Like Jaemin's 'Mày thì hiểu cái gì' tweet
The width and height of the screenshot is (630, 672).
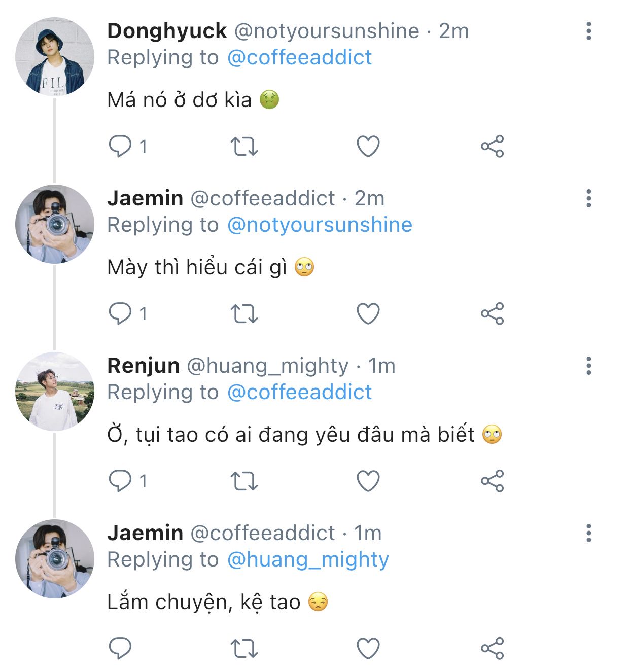[368, 313]
